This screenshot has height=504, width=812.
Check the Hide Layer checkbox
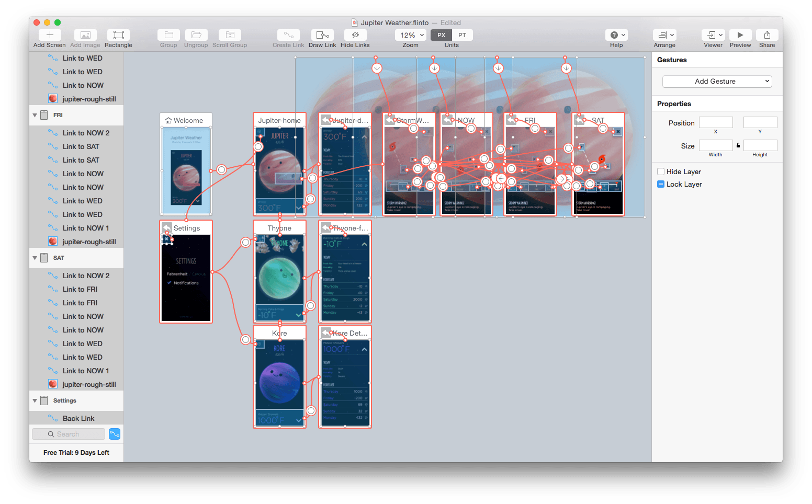point(661,171)
